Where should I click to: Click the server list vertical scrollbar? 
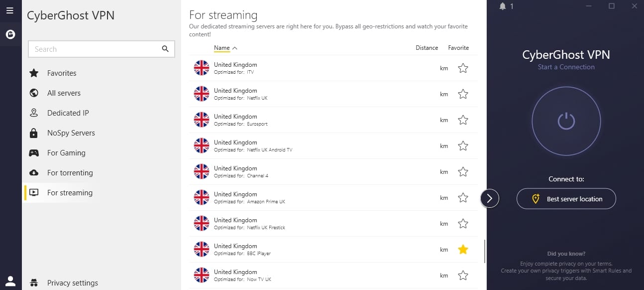485,251
